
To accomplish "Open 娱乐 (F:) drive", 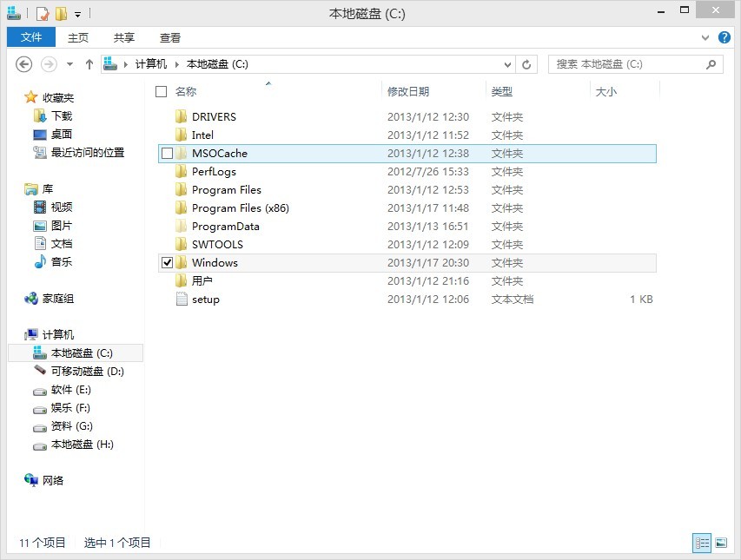I will [x=70, y=408].
